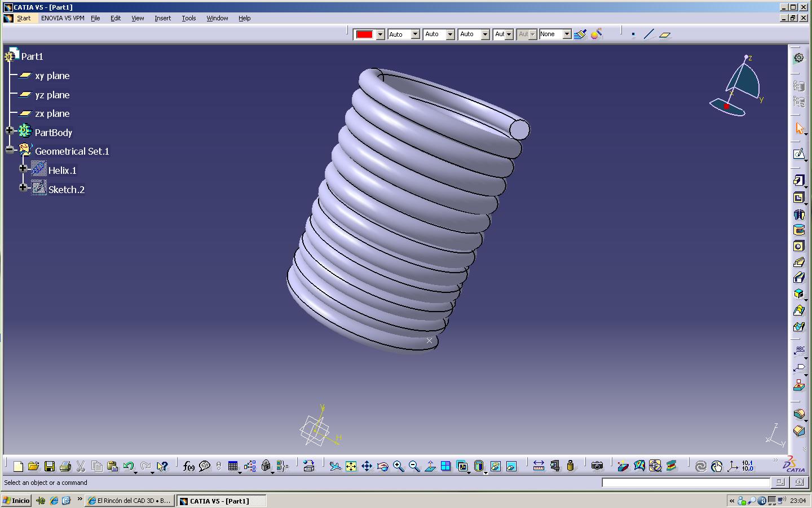Open the Start menu

(24, 18)
